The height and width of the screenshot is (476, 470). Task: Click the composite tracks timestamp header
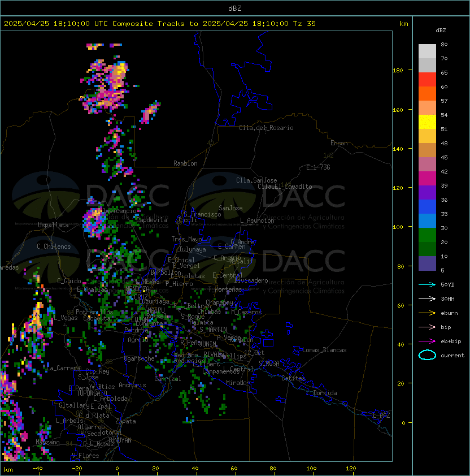[160, 24]
